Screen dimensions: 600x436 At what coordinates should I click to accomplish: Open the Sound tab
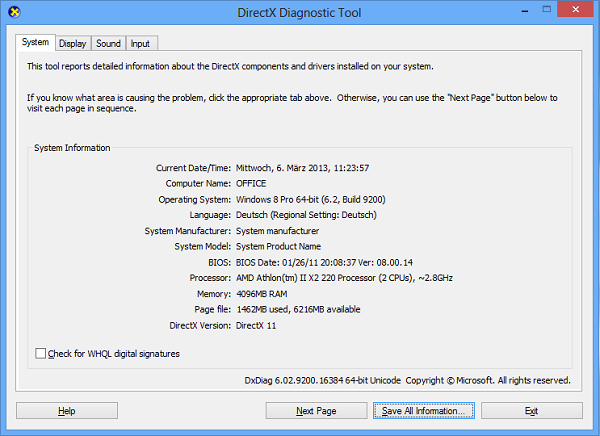tap(108, 44)
